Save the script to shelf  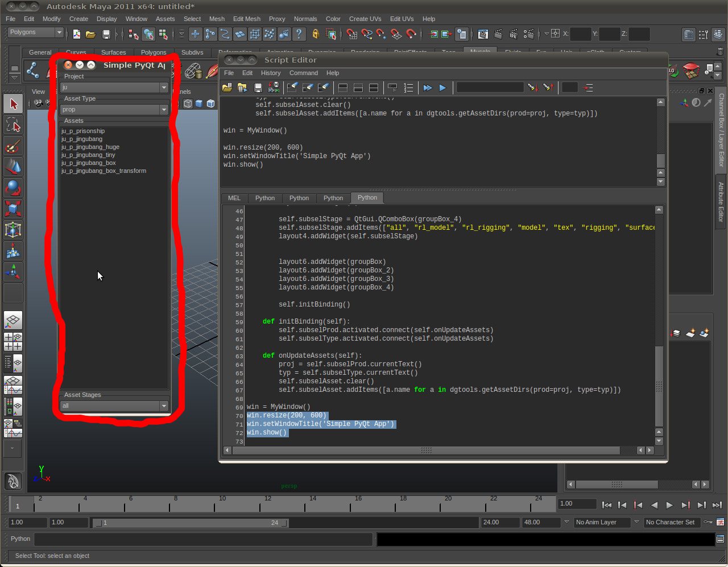[274, 88]
